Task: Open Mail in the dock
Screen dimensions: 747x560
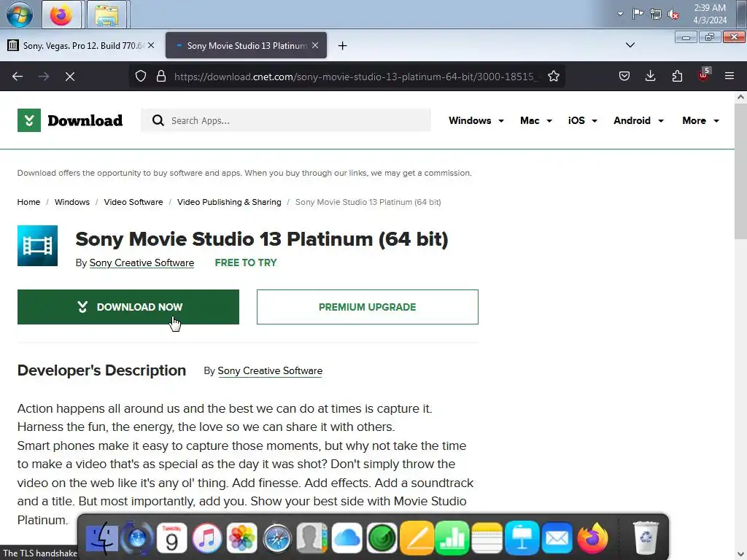Action: point(557,539)
